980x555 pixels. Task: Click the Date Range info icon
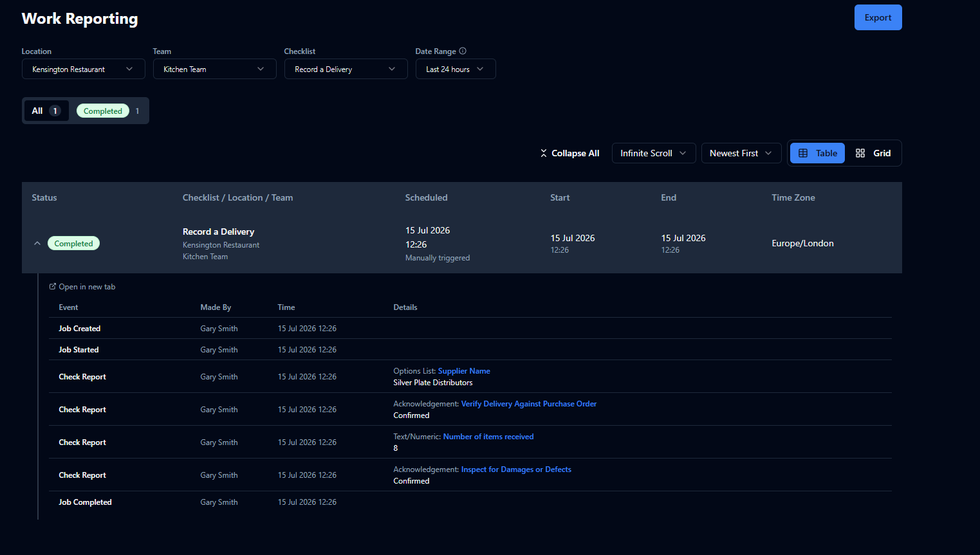pos(463,51)
